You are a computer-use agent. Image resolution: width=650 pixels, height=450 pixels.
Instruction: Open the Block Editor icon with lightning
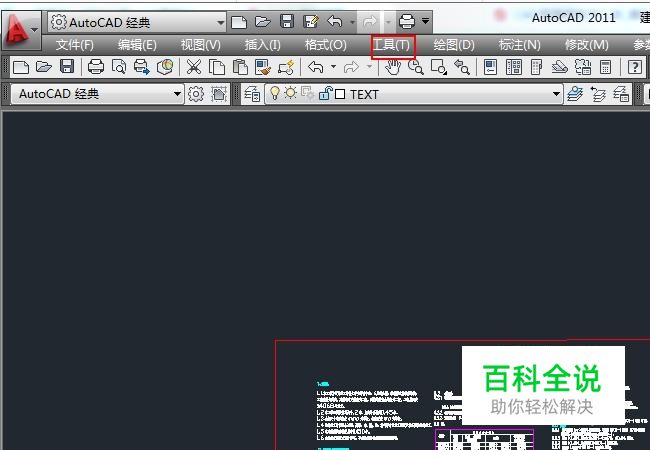click(x=286, y=67)
